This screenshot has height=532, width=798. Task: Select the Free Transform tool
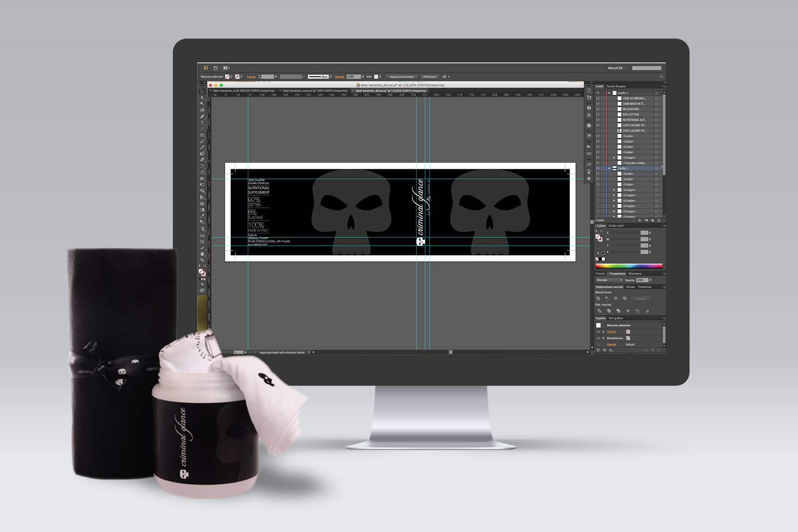pyautogui.click(x=202, y=185)
